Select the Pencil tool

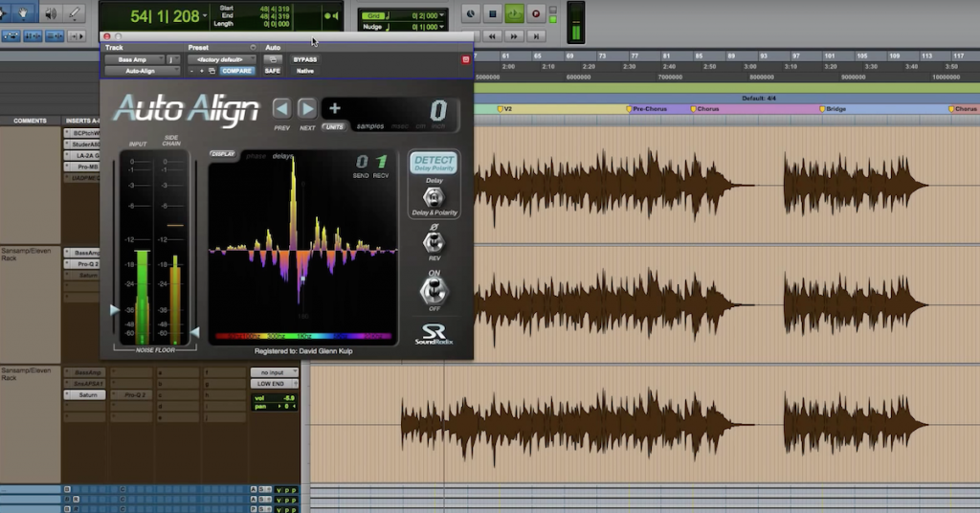tap(74, 12)
